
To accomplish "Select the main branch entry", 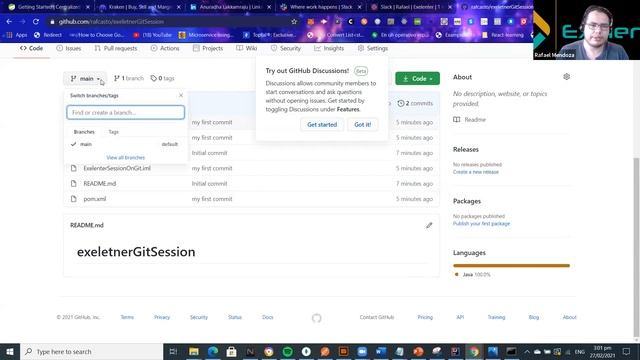I will (x=125, y=144).
